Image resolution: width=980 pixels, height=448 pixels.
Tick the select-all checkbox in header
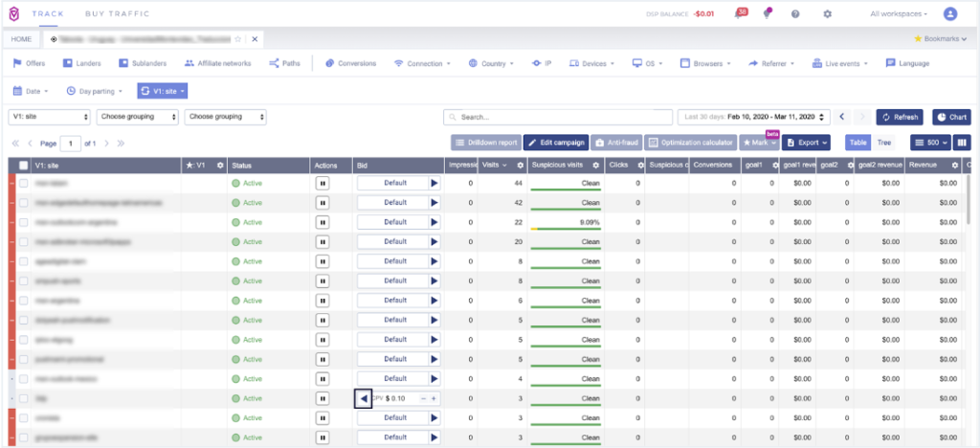point(24,166)
